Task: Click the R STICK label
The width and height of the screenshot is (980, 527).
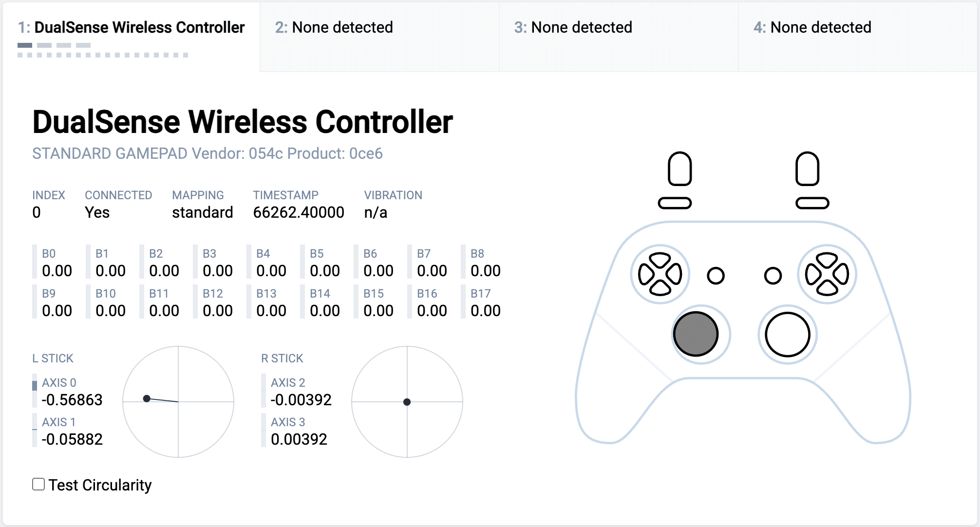Action: coord(282,358)
